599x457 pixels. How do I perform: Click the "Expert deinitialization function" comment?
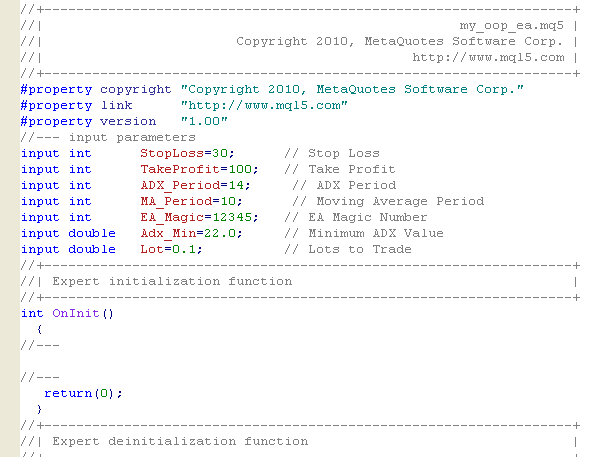180,441
